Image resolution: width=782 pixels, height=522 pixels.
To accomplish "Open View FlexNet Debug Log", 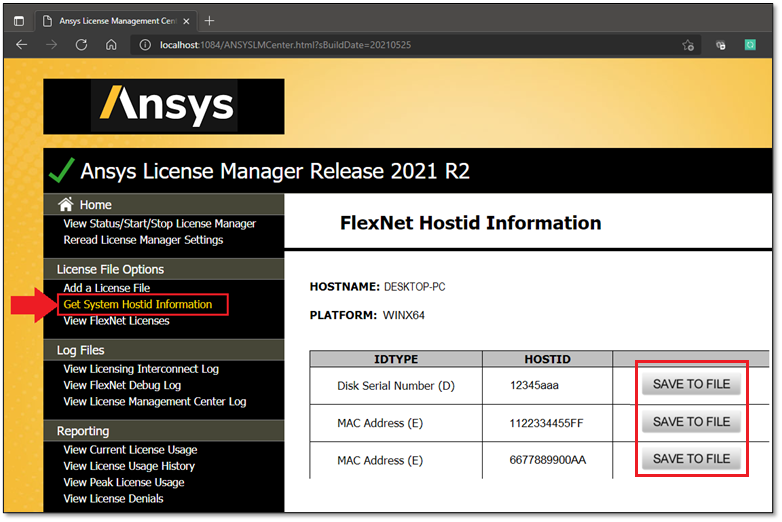I will click(122, 385).
